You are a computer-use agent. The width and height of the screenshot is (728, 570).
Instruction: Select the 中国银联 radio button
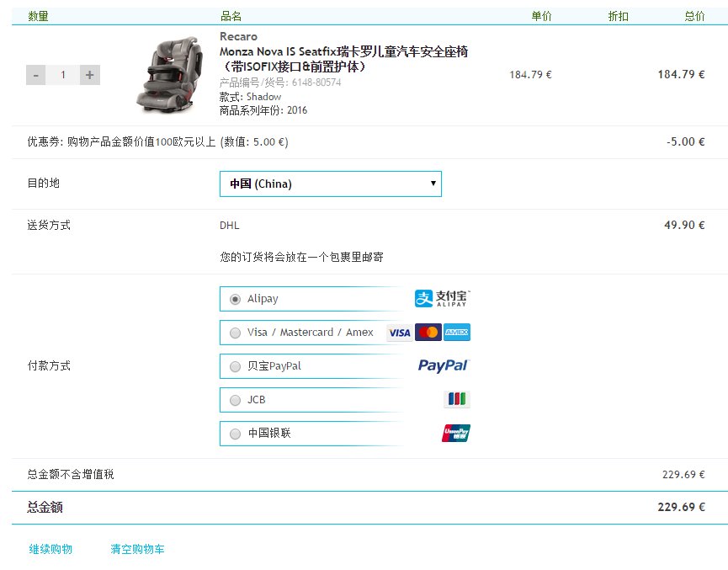236,434
